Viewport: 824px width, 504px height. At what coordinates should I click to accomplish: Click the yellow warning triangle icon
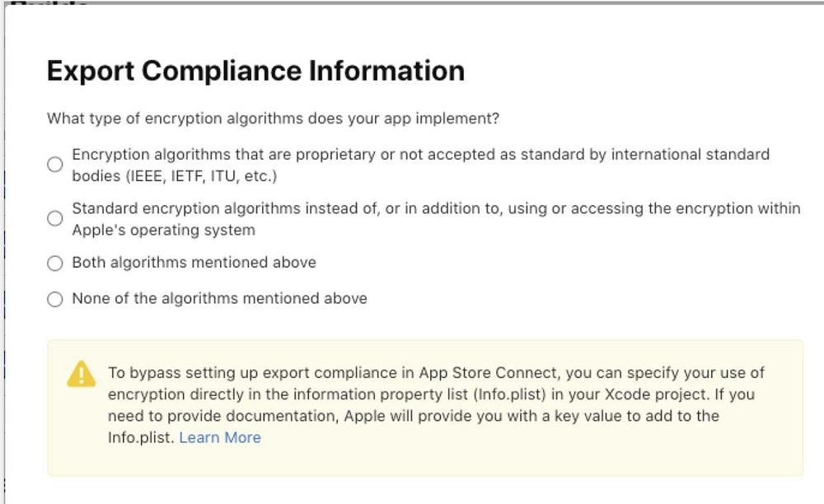click(81, 376)
